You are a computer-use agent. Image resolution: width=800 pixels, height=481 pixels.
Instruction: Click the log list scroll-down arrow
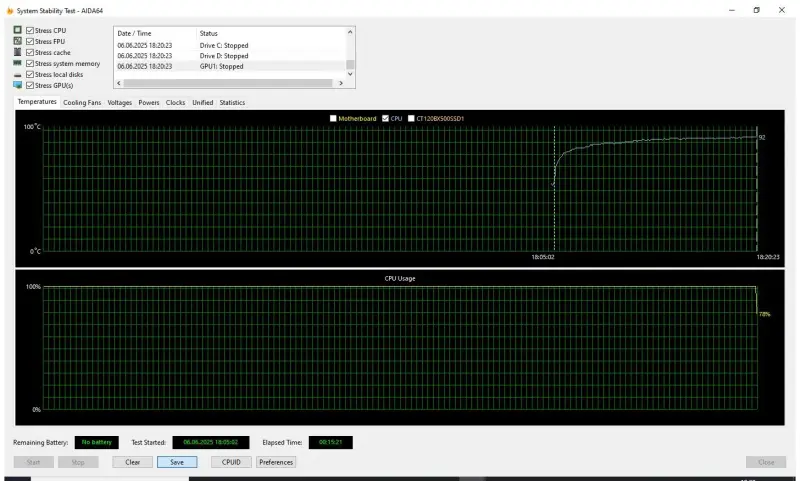(x=350, y=74)
